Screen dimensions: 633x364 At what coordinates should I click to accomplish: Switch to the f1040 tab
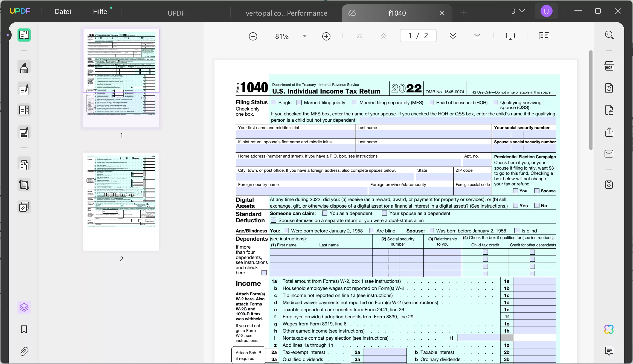[397, 13]
